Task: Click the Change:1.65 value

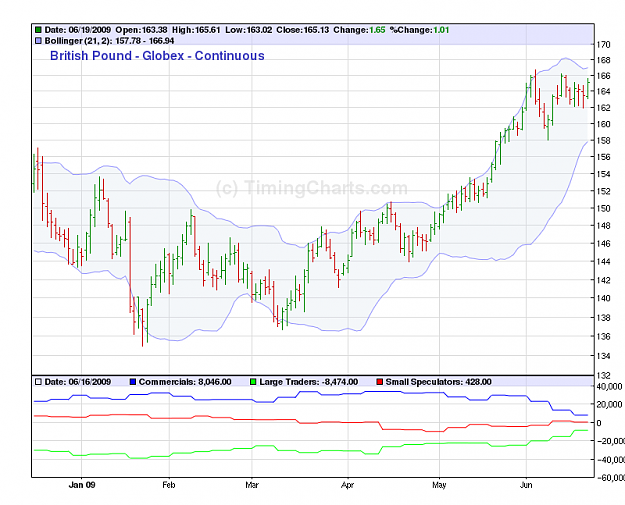Action: coord(359,30)
